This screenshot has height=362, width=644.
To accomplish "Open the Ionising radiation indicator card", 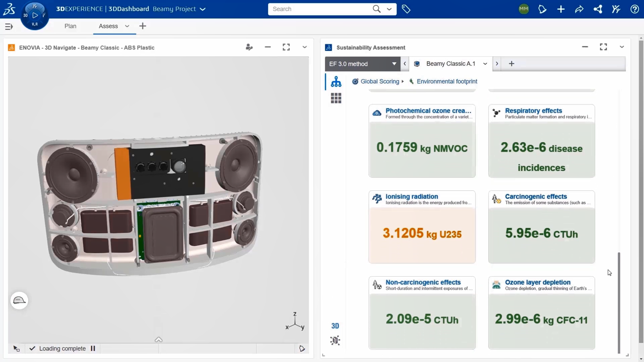I will coord(422,227).
